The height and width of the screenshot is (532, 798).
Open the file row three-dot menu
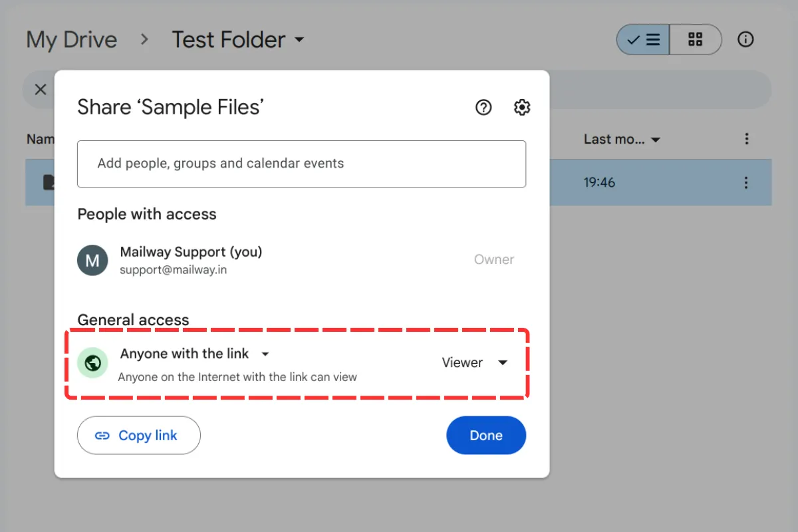coord(746,182)
